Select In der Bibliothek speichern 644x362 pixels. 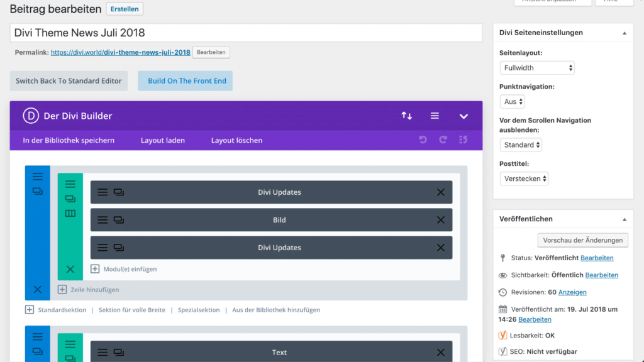tap(69, 140)
